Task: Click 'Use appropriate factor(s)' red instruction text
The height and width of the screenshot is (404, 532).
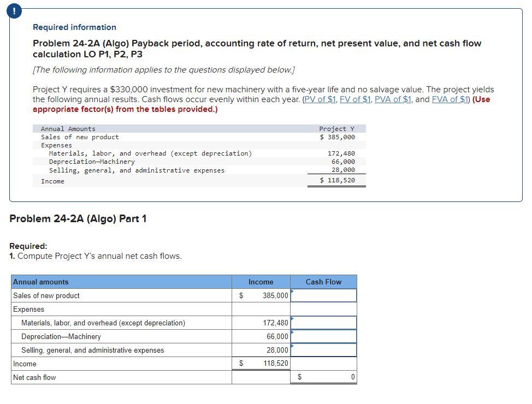Action: [x=261, y=104]
